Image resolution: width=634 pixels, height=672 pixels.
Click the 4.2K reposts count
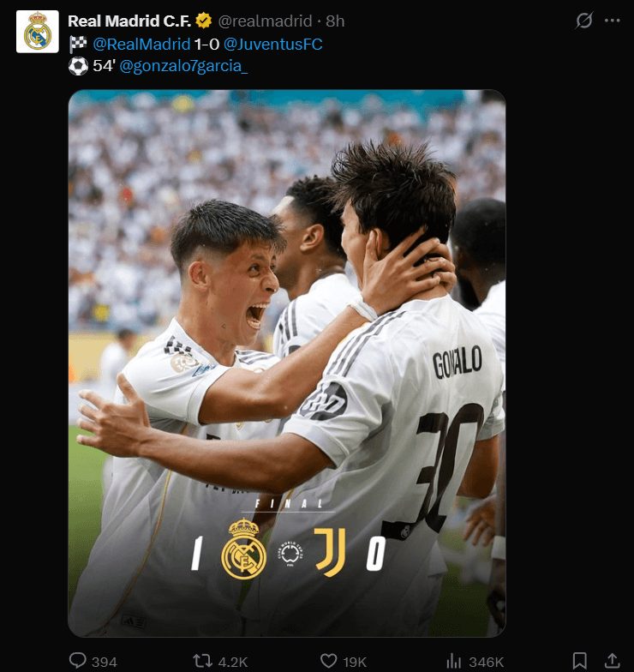233,662
